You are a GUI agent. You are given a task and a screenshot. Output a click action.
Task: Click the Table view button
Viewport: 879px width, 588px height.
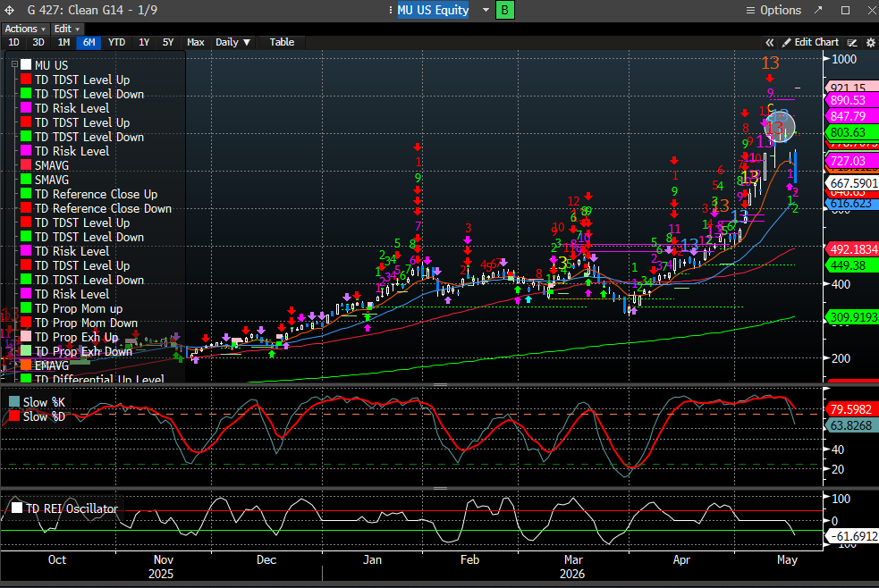[x=282, y=43]
